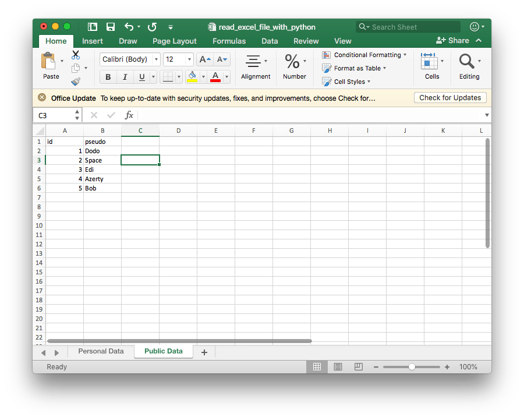Open the font name dropdown

click(156, 59)
